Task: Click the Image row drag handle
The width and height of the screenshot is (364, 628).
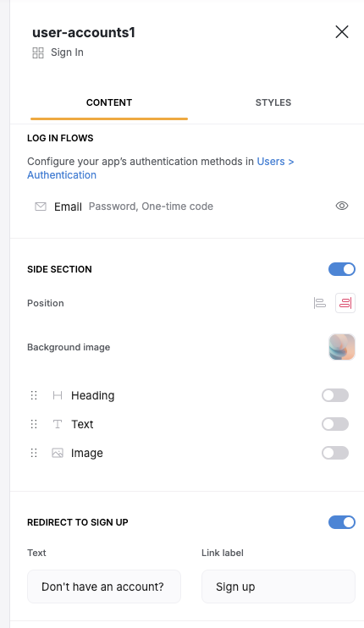Action: 34,453
